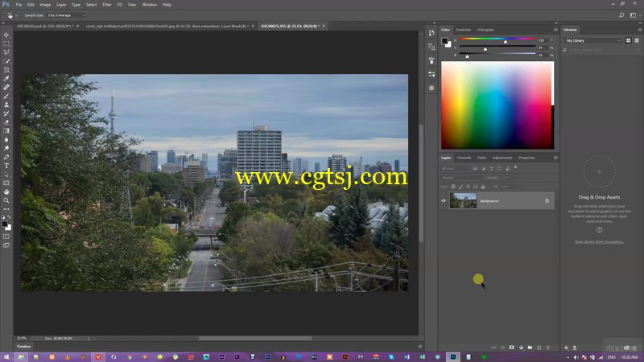The image size is (644, 362).
Task: Show library items as grid view
Action: pyautogui.click(x=628, y=40)
